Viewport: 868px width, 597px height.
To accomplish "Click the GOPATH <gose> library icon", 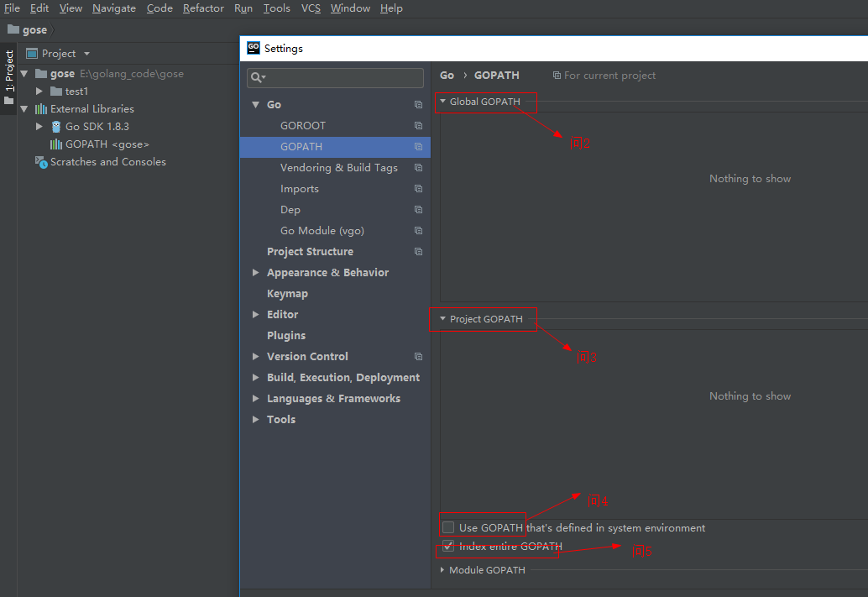I will click(x=56, y=144).
